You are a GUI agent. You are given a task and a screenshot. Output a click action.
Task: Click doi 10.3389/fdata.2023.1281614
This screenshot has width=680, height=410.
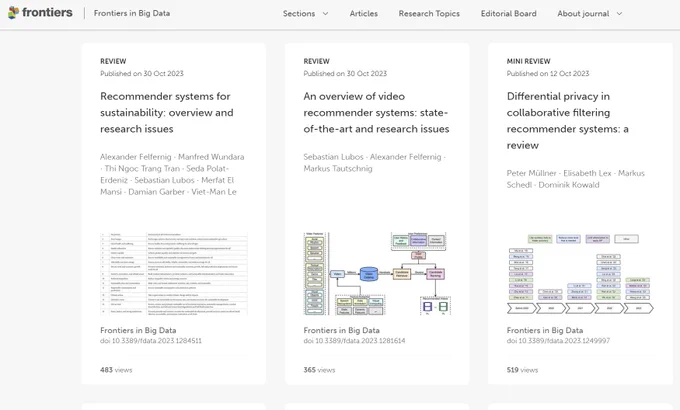[x=354, y=341]
